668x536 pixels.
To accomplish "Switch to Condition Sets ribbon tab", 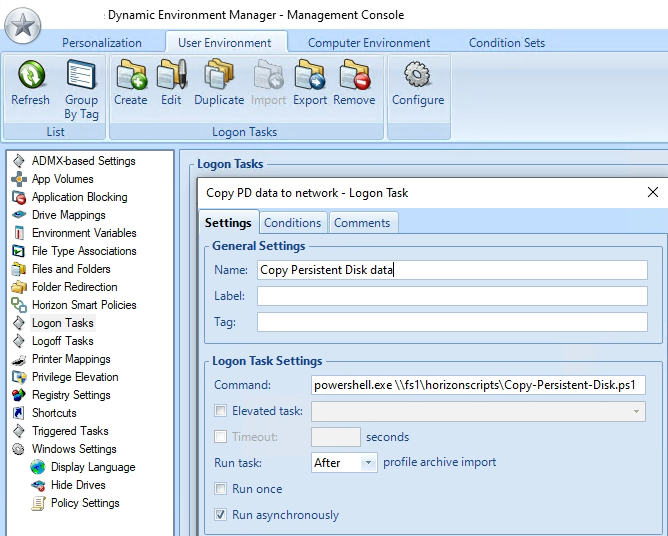I will [507, 43].
